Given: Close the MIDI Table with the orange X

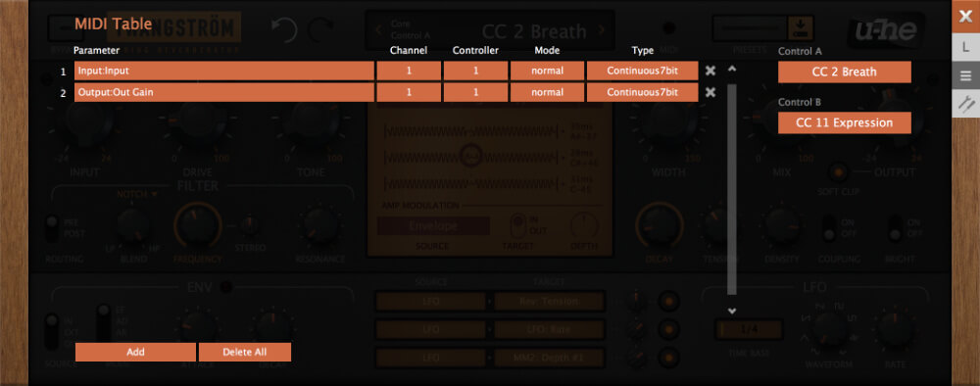Looking at the screenshot, I should click(x=965, y=16).
